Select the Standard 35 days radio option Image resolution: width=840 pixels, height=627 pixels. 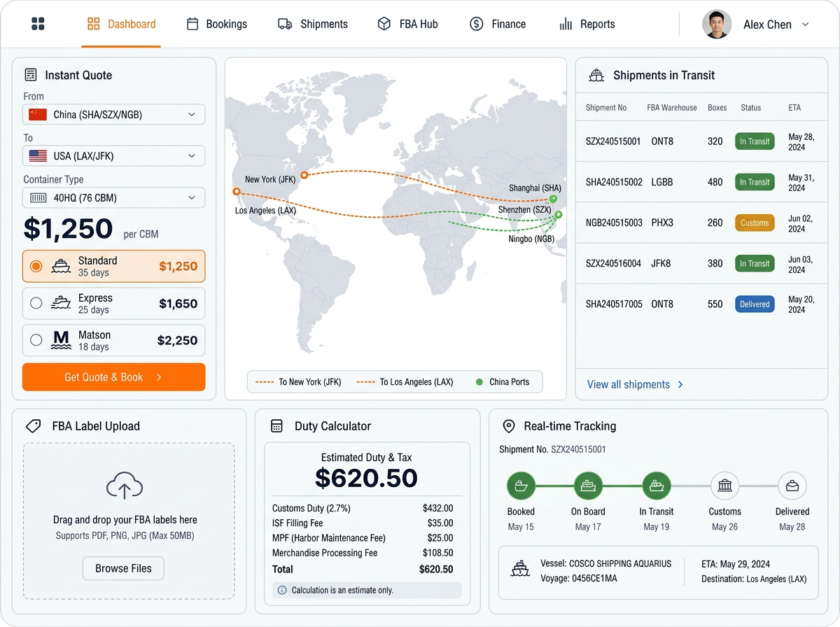pyautogui.click(x=36, y=266)
